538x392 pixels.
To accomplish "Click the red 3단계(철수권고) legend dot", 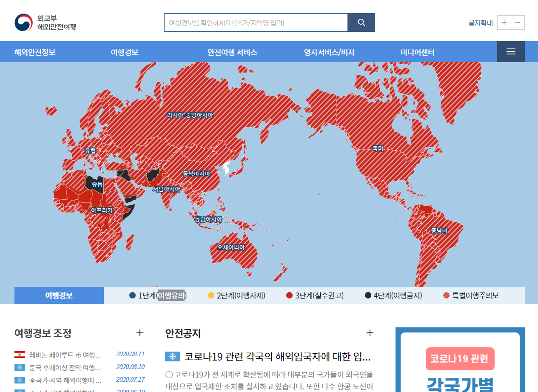I will 290,295.
